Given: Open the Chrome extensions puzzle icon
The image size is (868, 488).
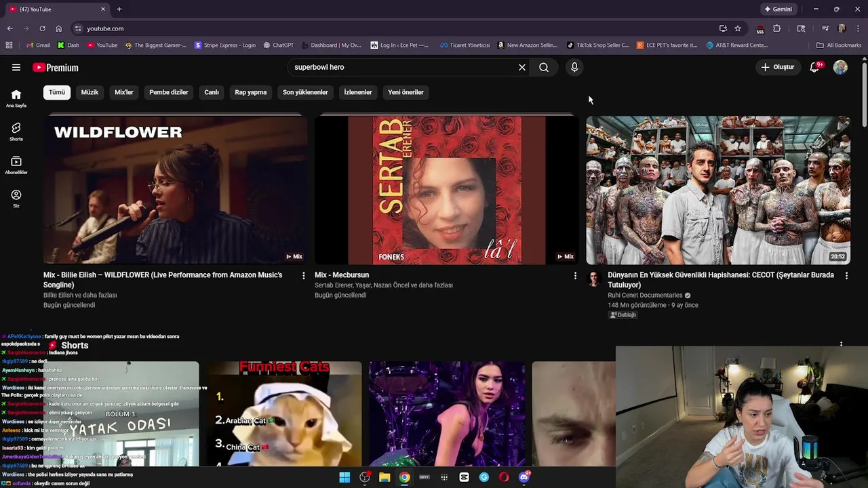Looking at the screenshot, I should pyautogui.click(x=777, y=28).
